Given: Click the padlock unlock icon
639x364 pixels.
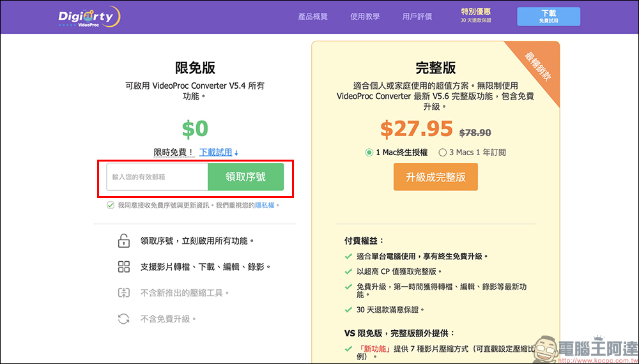Looking at the screenshot, I should (123, 241).
